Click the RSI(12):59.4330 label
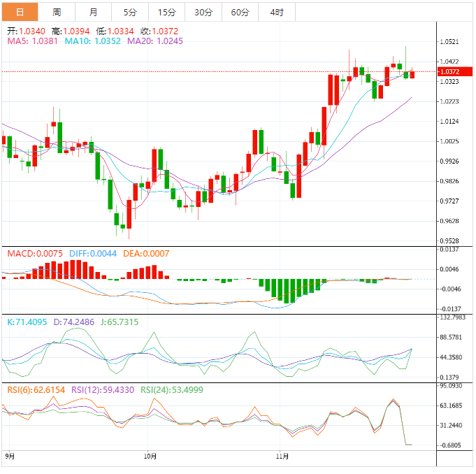 click(x=103, y=390)
